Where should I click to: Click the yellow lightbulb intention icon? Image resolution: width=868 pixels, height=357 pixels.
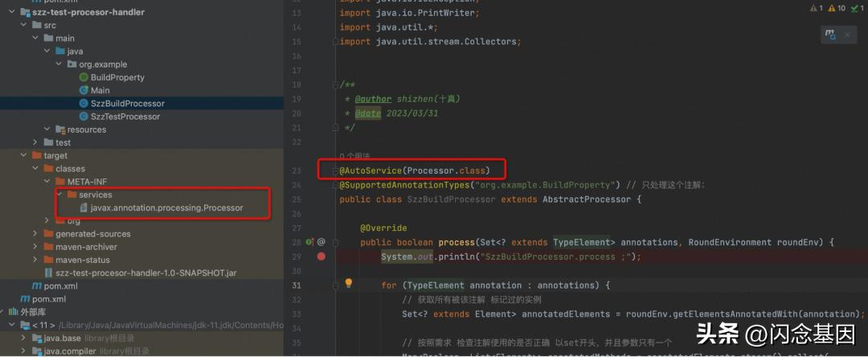[x=349, y=283]
